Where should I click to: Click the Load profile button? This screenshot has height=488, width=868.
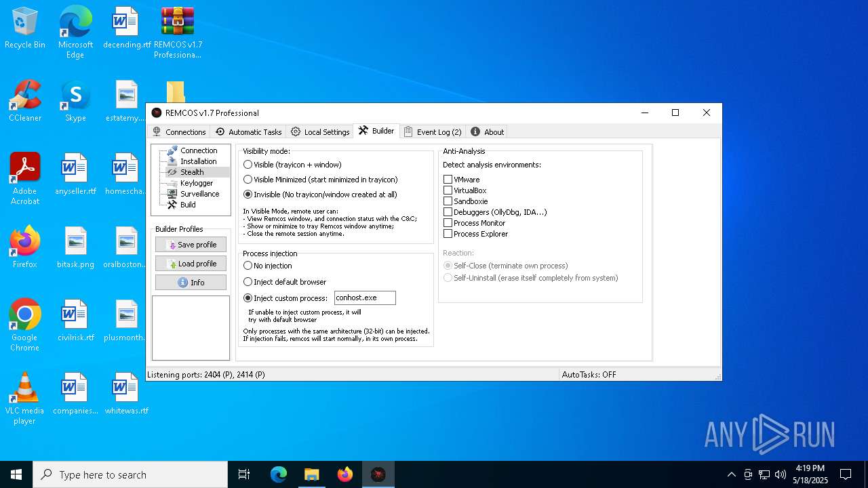coord(191,264)
